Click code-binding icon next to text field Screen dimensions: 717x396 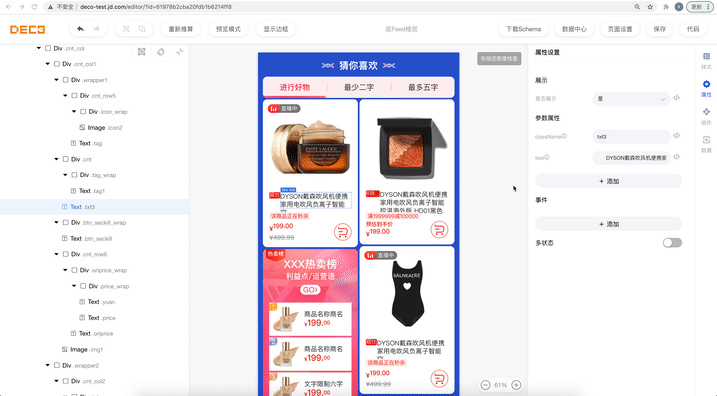tap(677, 157)
